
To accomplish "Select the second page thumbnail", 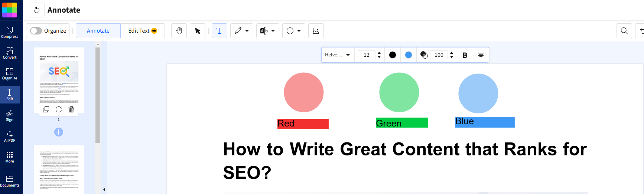I will (59, 170).
